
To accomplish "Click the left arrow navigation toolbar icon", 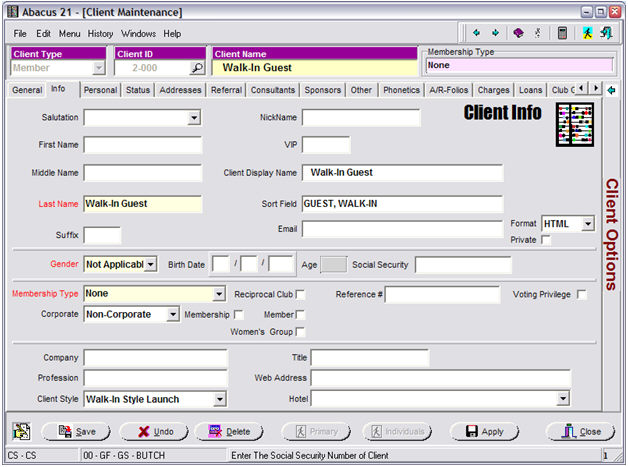I will [x=477, y=33].
